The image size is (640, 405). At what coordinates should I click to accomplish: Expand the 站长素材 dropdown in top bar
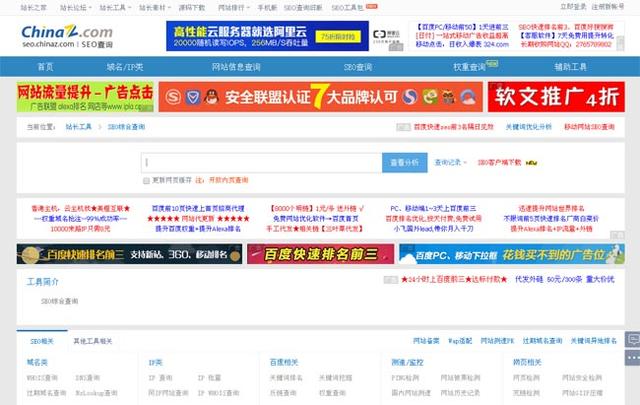(x=155, y=8)
